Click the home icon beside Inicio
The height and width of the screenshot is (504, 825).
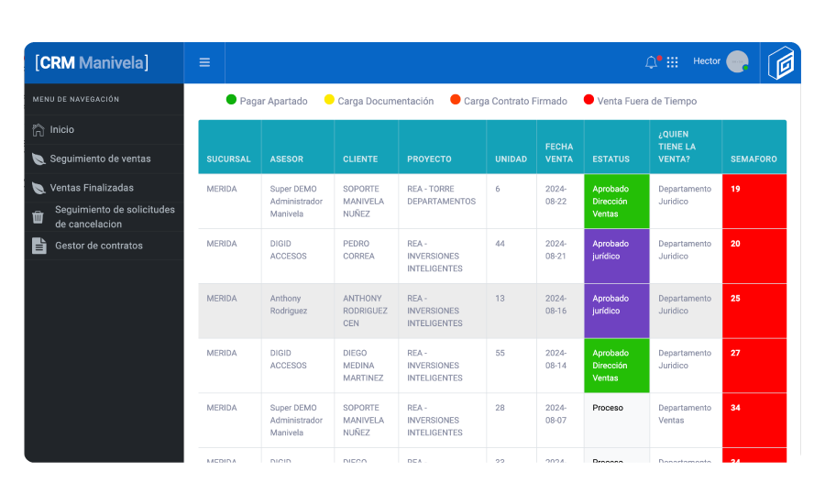coord(38,130)
